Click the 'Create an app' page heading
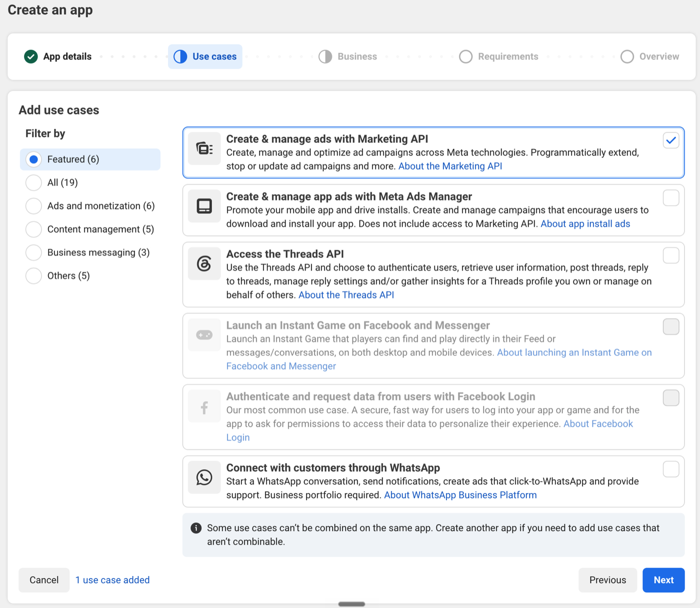The height and width of the screenshot is (608, 700). tap(50, 10)
